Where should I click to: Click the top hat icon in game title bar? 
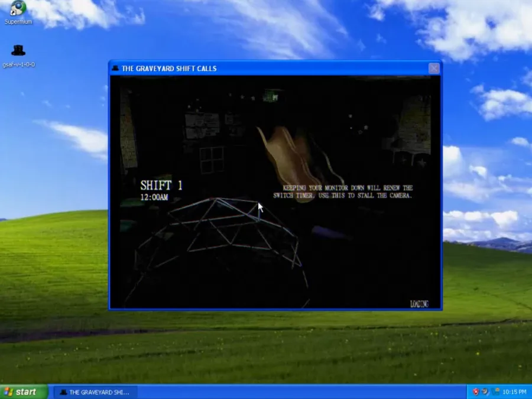[115, 68]
